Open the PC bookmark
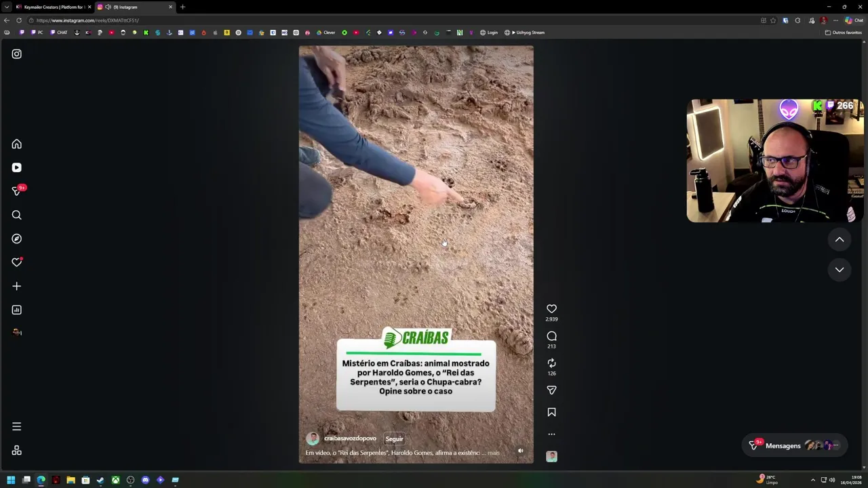Screen dimensions: 868x488 point(37,33)
